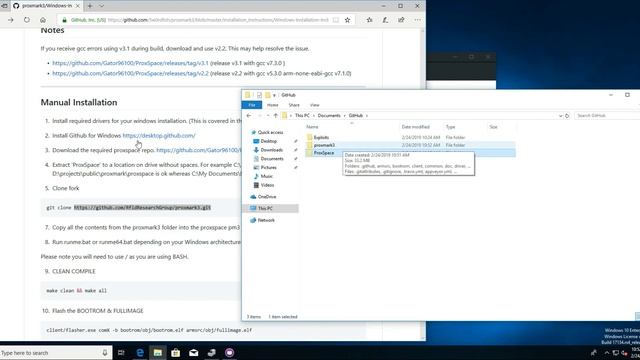
Task: Open the address bar history dropdown
Action: pyautogui.click(x=560, y=116)
